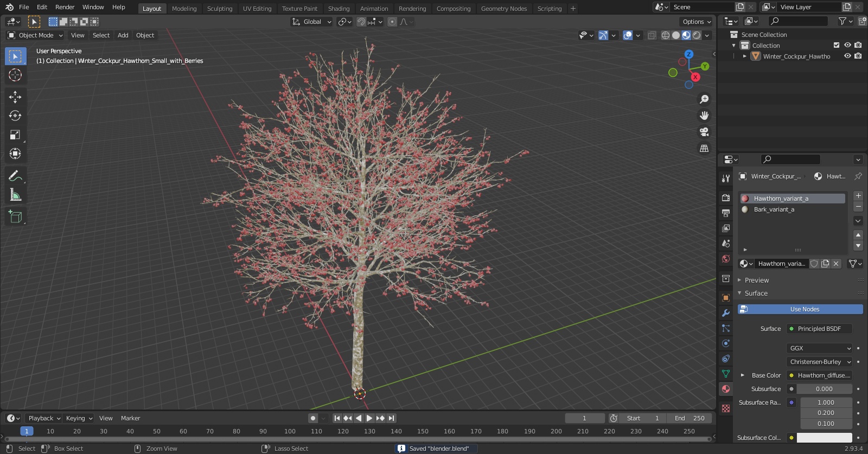Open the Object Mode dropdown
The width and height of the screenshot is (868, 454).
(x=35, y=35)
